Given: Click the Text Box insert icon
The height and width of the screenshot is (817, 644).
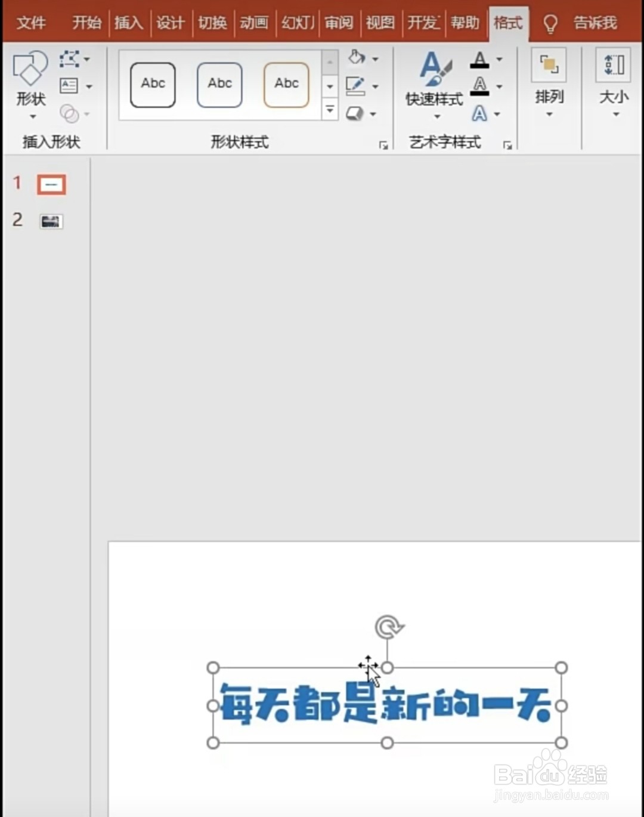Looking at the screenshot, I should [x=69, y=86].
